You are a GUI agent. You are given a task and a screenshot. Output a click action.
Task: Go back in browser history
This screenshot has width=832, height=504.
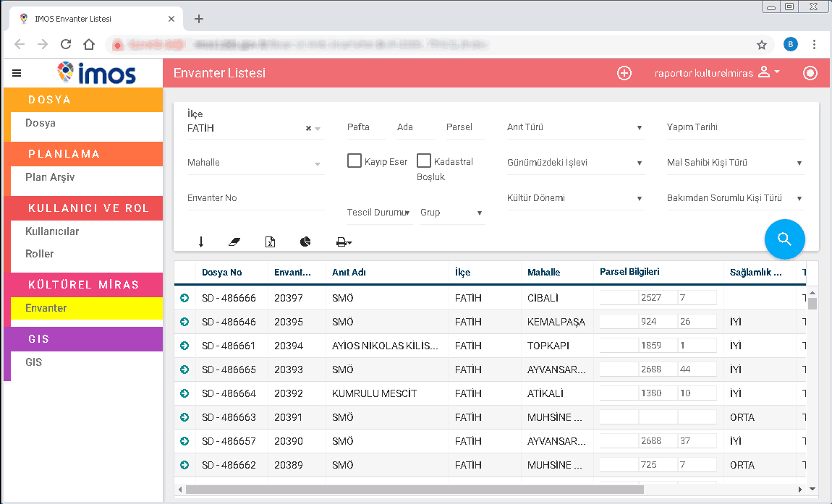tap(20, 45)
